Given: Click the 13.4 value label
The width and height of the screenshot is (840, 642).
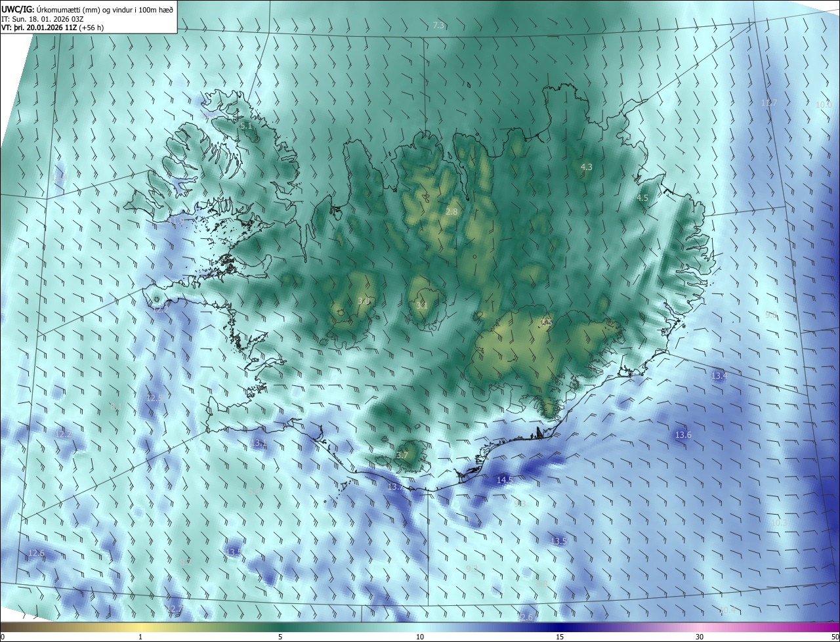Looking at the screenshot, I should [719, 375].
